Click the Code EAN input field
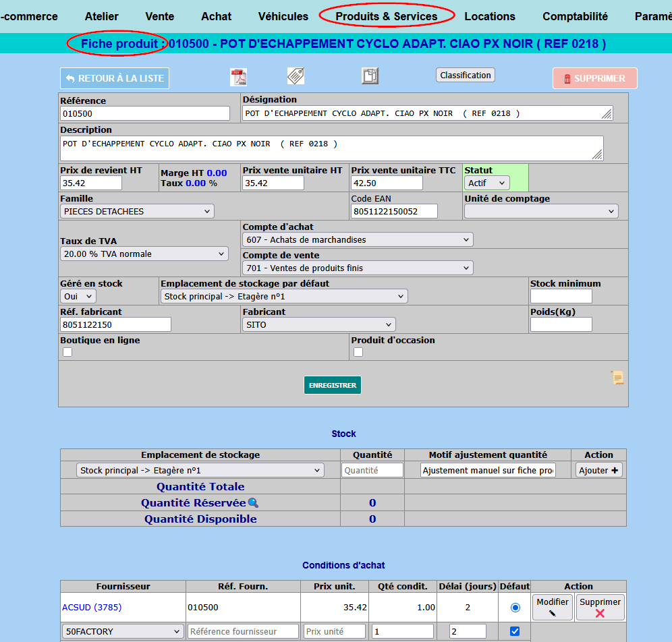 point(394,212)
